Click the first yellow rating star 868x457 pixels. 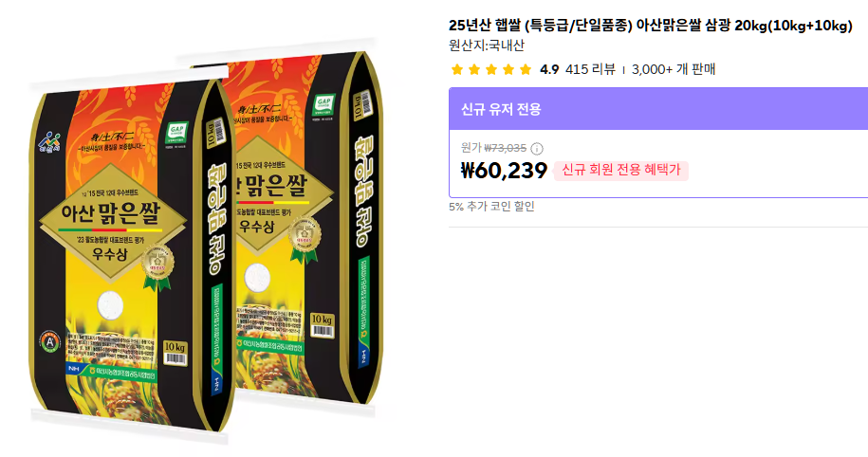(x=456, y=69)
